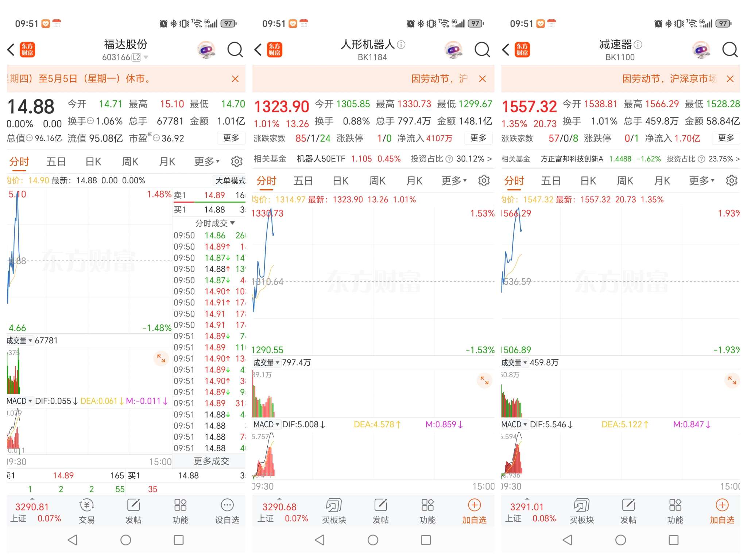
Task: Switch to 五日 tab on 福达股份
Action: point(56,162)
